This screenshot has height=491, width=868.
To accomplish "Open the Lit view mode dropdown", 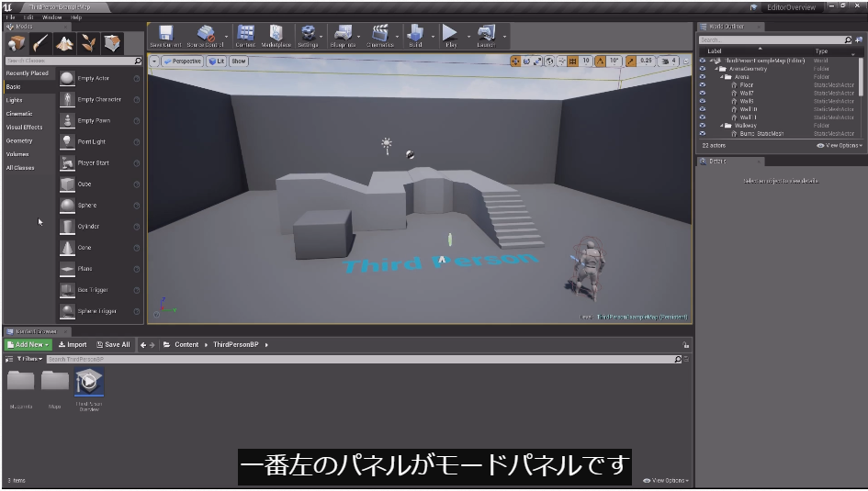I will [217, 61].
